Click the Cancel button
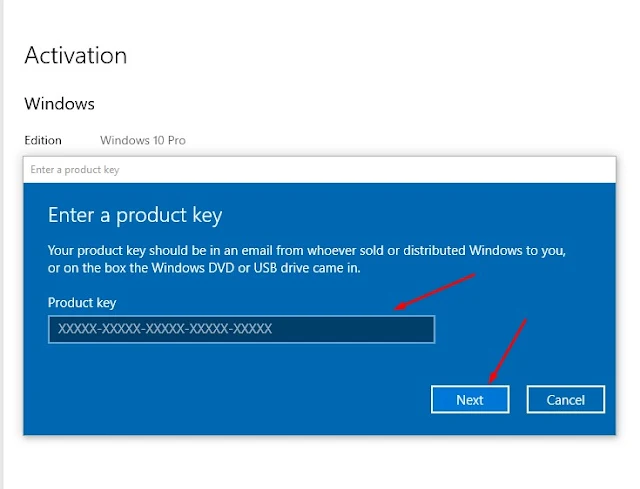This screenshot has height=489, width=640. [566, 400]
